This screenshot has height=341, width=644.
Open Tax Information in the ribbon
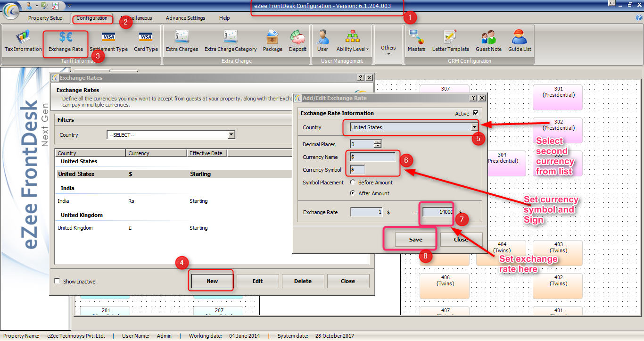pos(23,41)
